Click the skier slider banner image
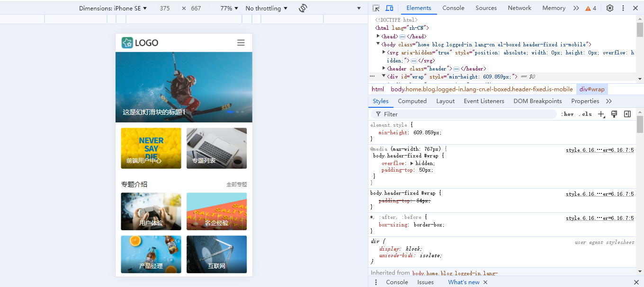The image size is (644, 287). (x=184, y=87)
